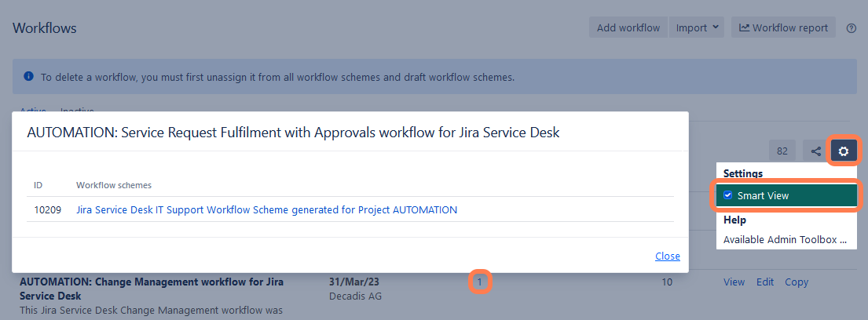Toggle the Smart View checkbox
Image resolution: width=868 pixels, height=320 pixels.
coord(728,195)
